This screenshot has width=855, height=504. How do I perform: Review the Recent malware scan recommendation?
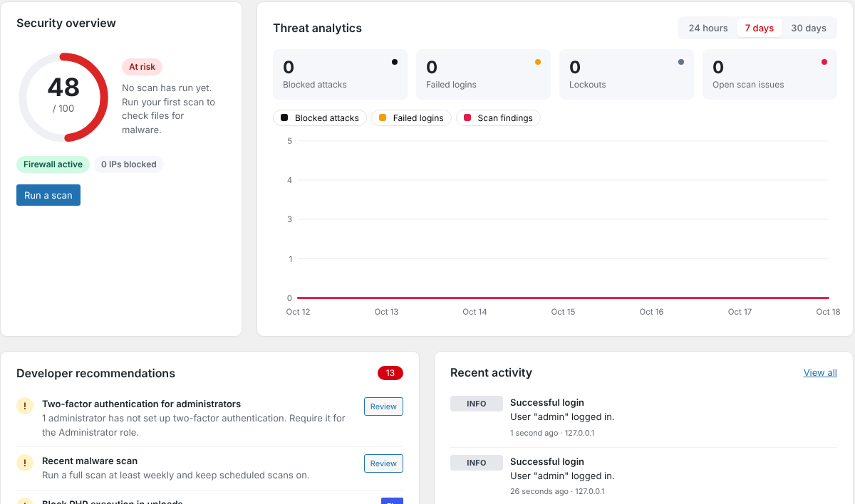pyautogui.click(x=383, y=463)
